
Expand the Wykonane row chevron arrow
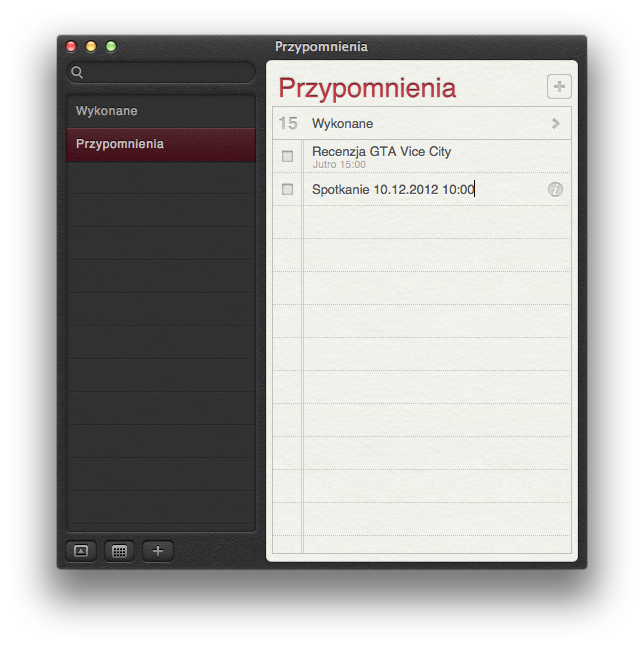click(x=555, y=124)
